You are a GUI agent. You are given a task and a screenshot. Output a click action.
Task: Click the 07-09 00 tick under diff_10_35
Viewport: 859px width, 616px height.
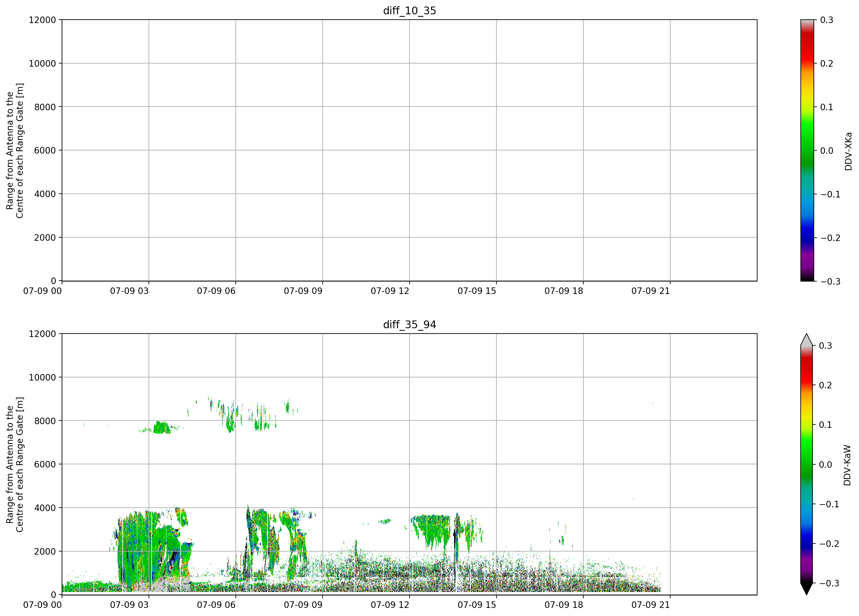pyautogui.click(x=42, y=291)
